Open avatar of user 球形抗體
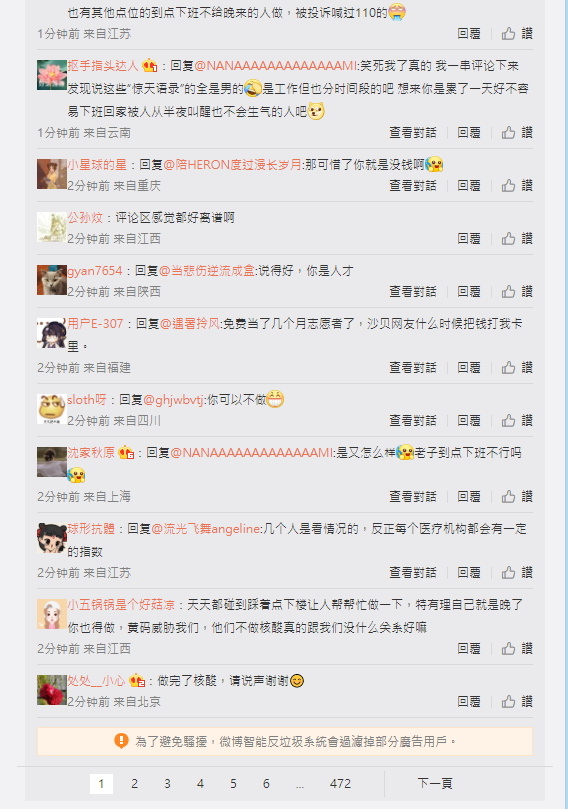The image size is (568, 809). (52, 538)
